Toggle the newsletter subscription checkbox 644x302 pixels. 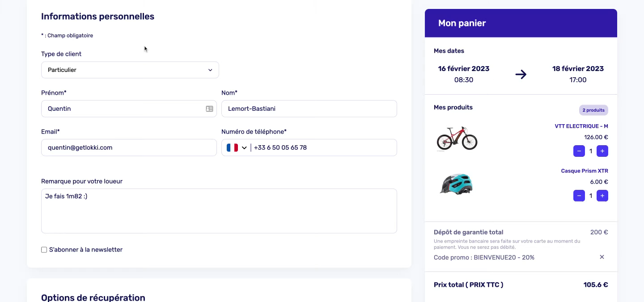tap(44, 250)
